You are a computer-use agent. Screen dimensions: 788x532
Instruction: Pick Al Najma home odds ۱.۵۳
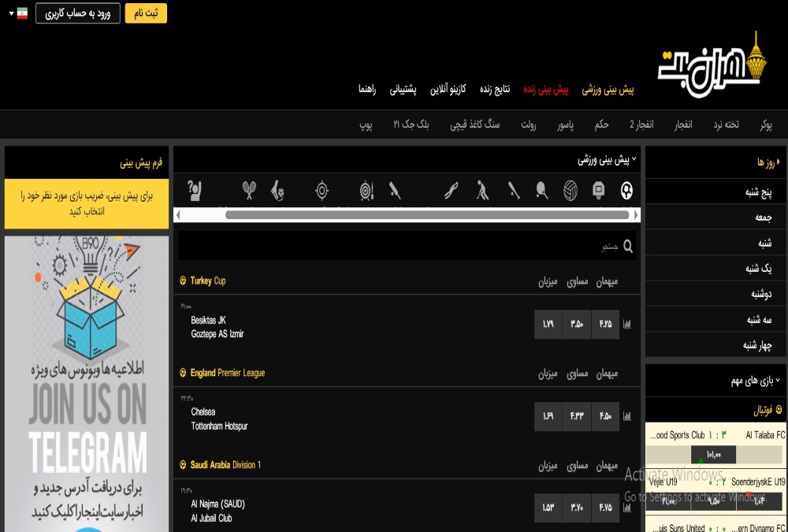[548, 508]
